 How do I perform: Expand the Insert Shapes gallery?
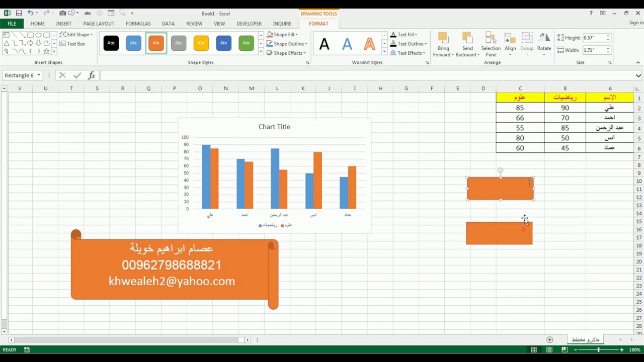pyautogui.click(x=54, y=52)
